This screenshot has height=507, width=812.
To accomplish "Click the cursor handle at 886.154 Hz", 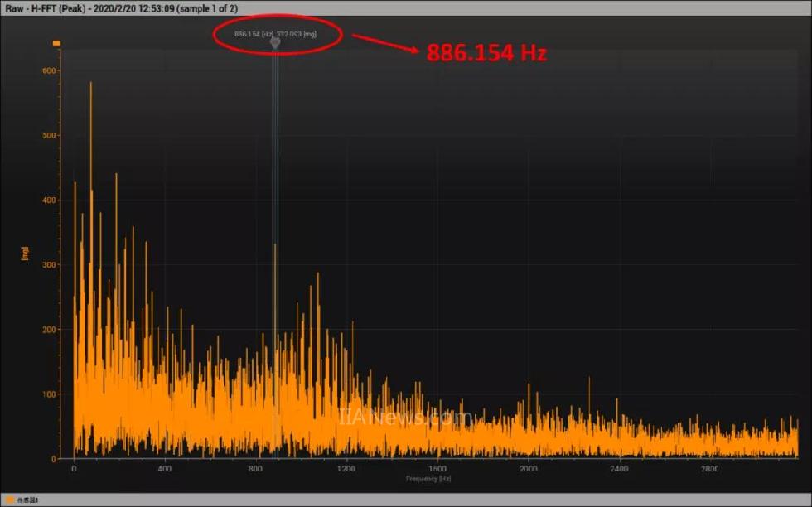I will tap(275, 42).
